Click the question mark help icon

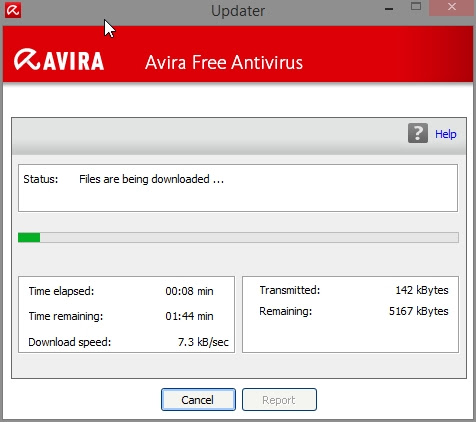click(418, 133)
